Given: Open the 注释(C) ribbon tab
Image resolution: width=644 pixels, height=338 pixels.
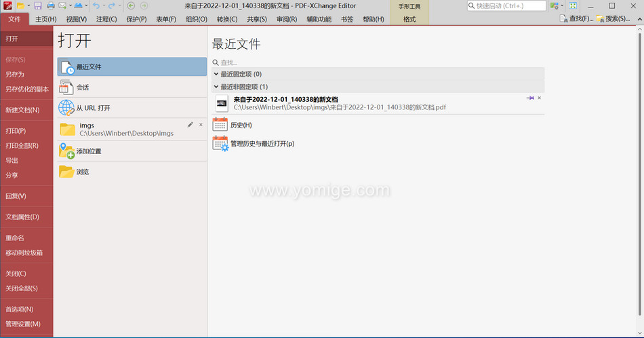Looking at the screenshot, I should pyautogui.click(x=106, y=19).
